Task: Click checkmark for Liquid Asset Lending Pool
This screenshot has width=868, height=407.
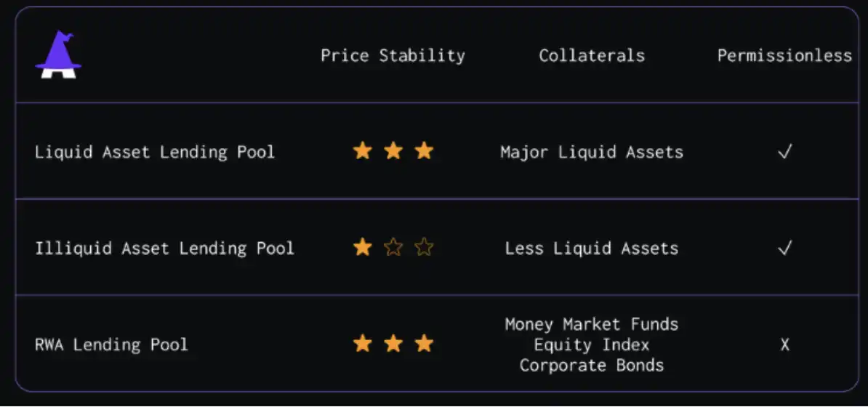Action: (784, 152)
